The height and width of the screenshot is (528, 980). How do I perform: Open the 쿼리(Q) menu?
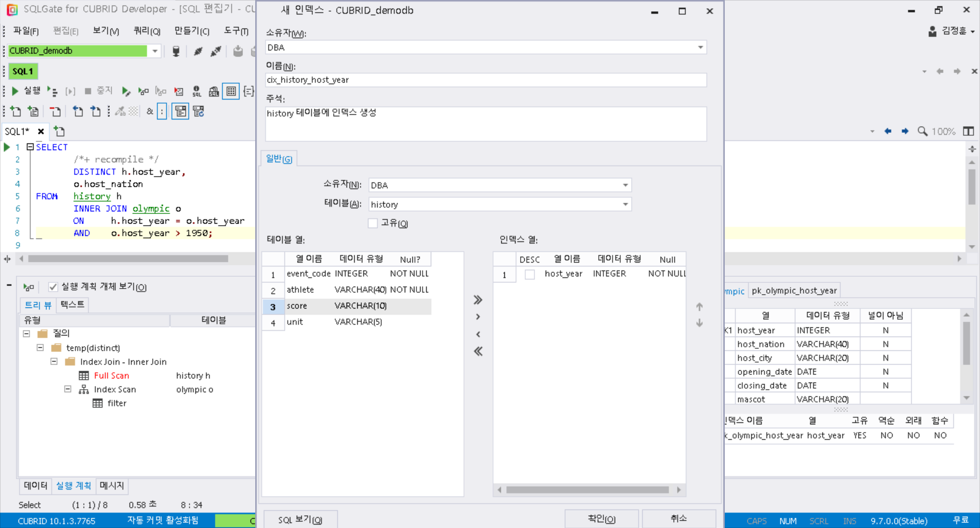(x=146, y=31)
